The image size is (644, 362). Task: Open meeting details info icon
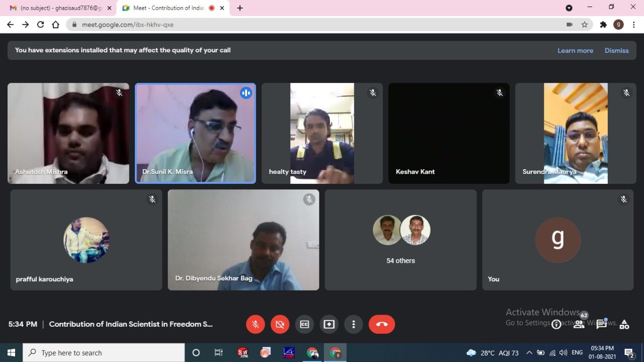pyautogui.click(x=556, y=325)
